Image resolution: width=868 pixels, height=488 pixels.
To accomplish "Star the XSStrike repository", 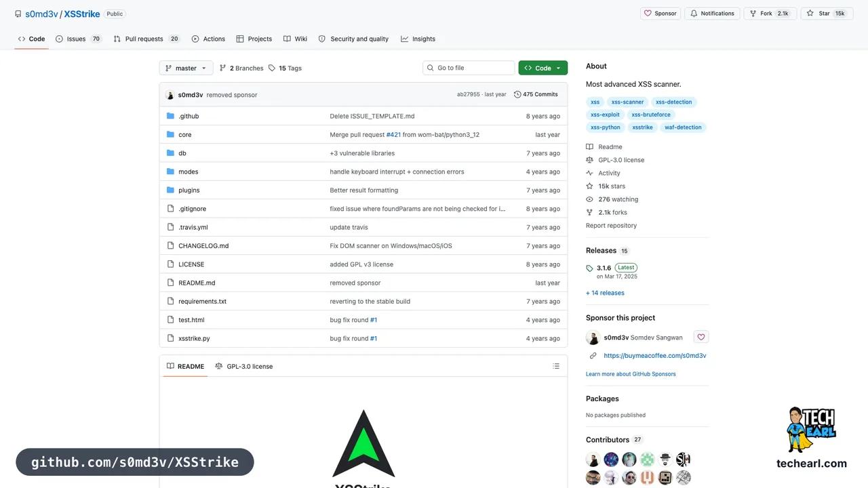I will (826, 14).
